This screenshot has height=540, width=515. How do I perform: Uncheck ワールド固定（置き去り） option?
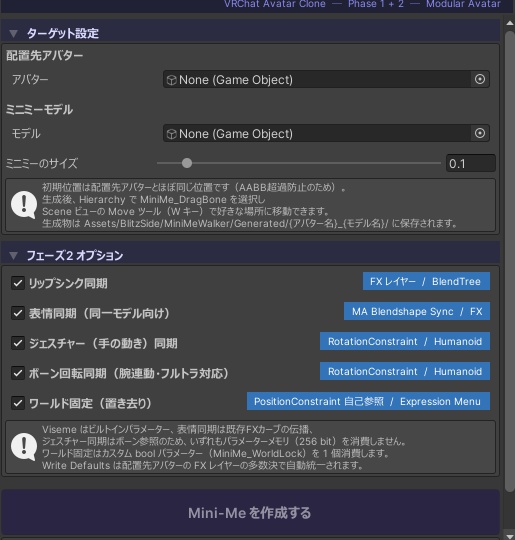18,403
